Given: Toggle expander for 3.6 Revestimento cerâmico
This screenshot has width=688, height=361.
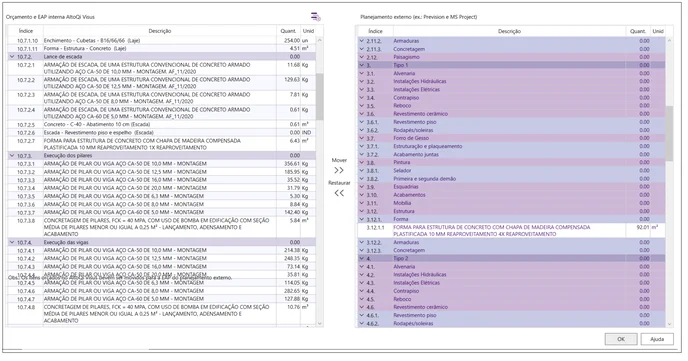Looking at the screenshot, I should point(362,114).
